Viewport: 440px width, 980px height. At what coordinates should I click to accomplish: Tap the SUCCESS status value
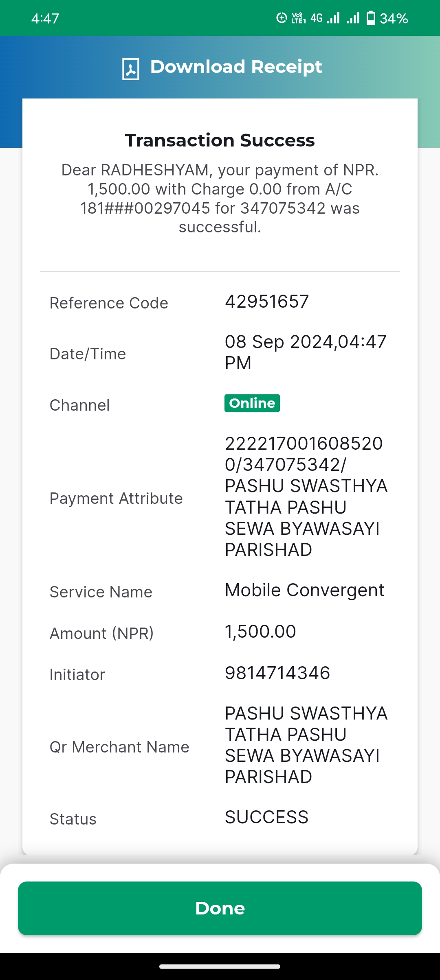point(267,817)
